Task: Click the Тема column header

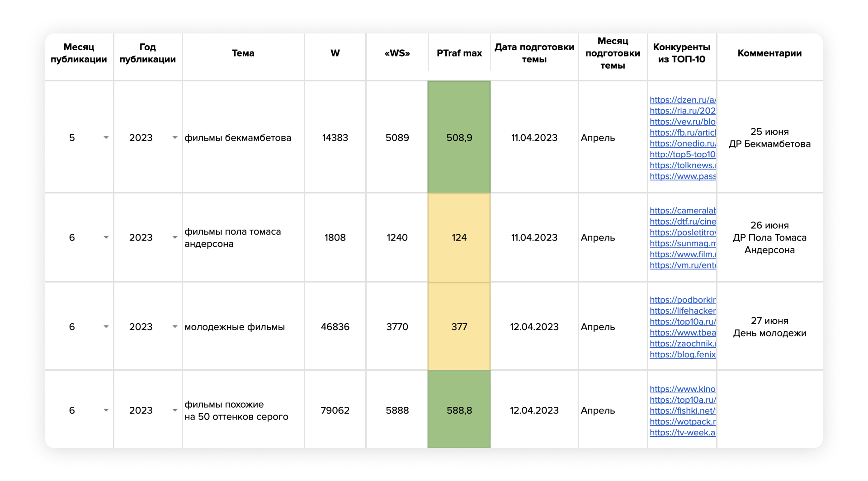Action: click(243, 53)
